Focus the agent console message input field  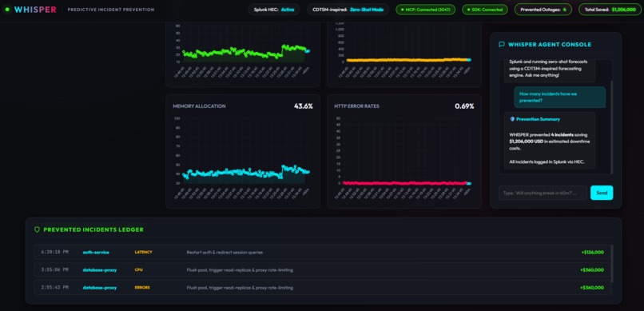click(543, 193)
